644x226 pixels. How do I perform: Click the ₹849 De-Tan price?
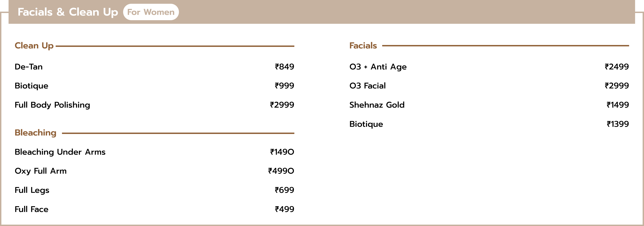pos(285,67)
